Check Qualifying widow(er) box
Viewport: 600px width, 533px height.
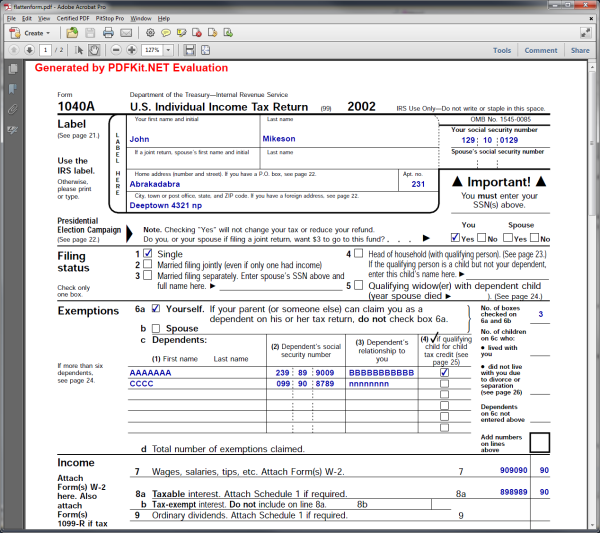pos(359,285)
